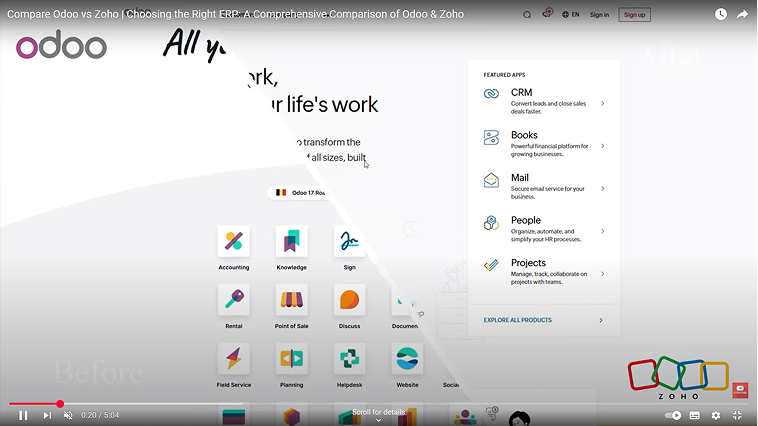Open the Point of Sale app icon

click(292, 300)
